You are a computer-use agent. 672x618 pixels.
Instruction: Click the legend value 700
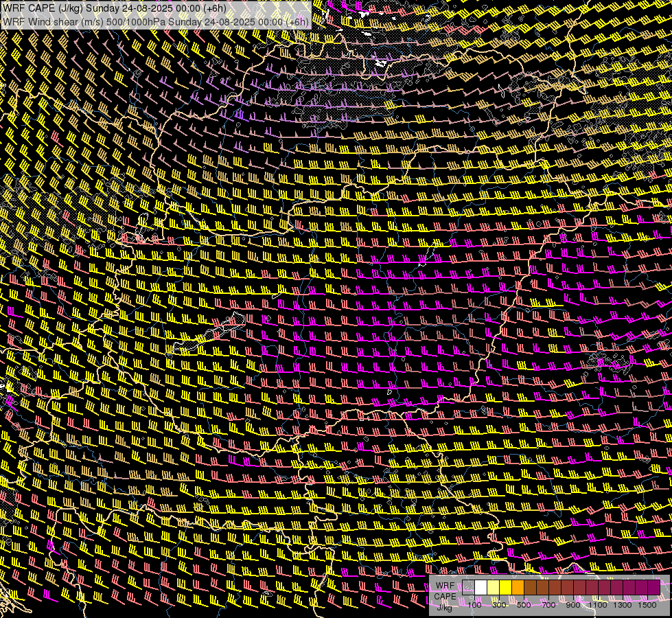click(548, 605)
